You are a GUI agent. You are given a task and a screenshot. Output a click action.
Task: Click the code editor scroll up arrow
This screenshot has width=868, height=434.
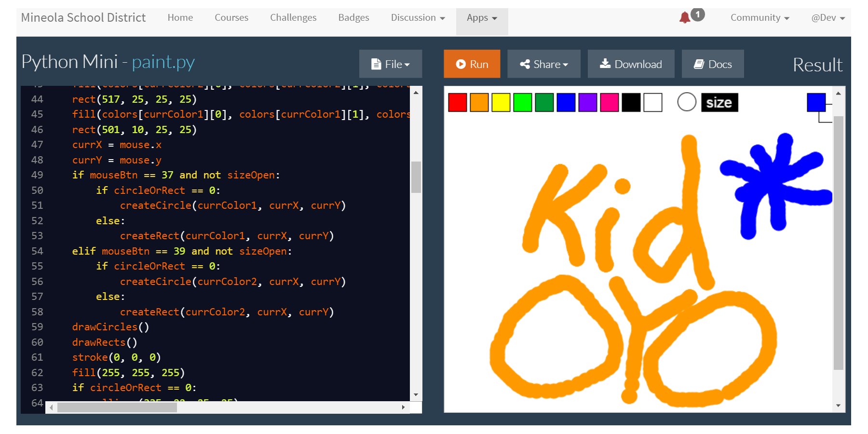(416, 92)
